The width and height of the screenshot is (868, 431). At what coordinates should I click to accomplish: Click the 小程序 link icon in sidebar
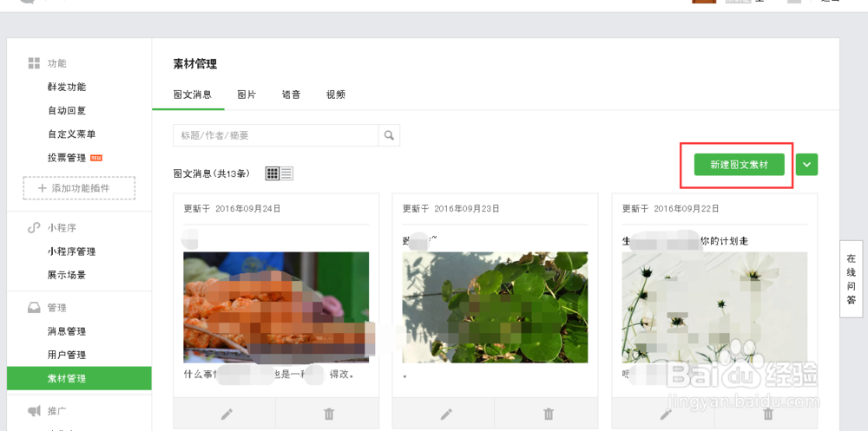pos(35,228)
